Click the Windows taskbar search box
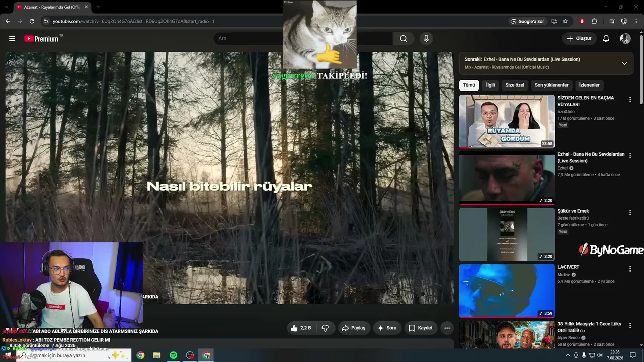This screenshot has width=644, height=362. pyautogui.click(x=74, y=355)
